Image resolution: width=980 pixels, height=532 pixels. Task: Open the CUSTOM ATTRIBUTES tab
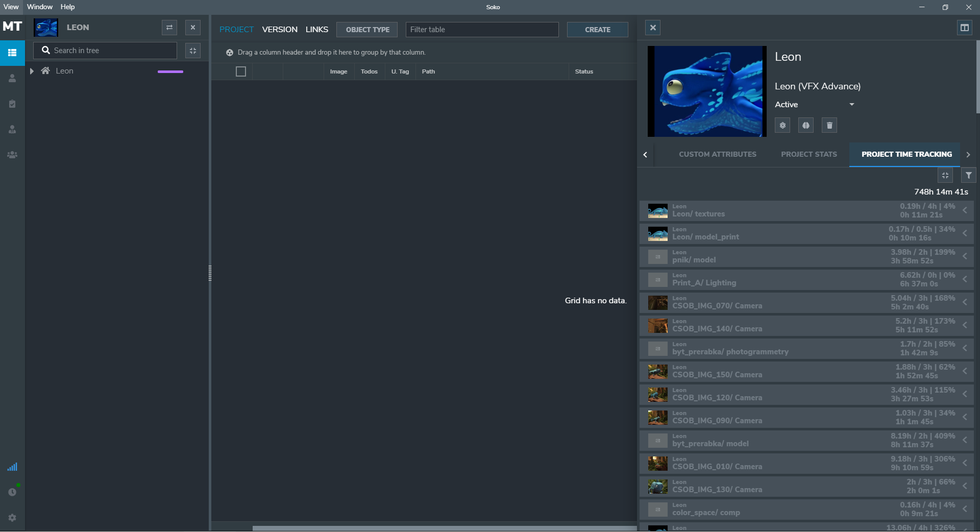pyautogui.click(x=717, y=154)
